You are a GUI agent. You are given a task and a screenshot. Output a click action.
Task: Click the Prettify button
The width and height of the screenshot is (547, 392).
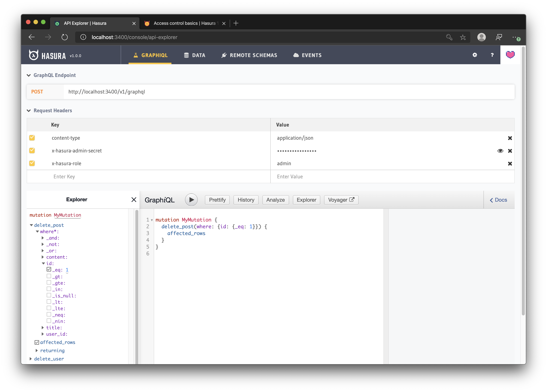[217, 200]
